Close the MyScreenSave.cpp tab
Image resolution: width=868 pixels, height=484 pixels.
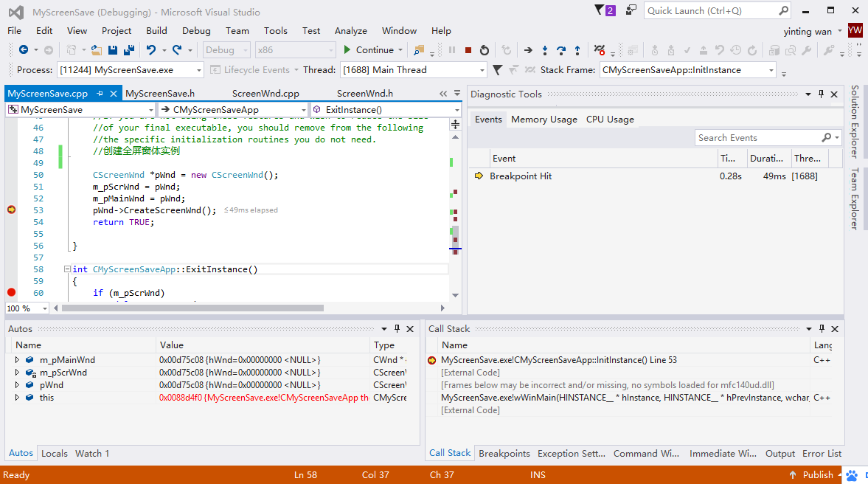coord(114,94)
